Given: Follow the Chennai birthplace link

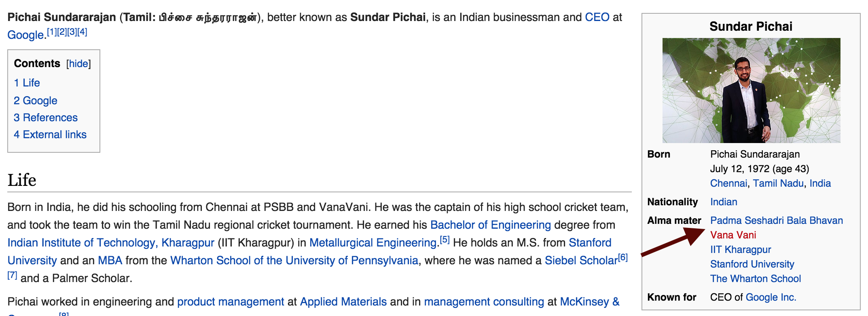Looking at the screenshot, I should pyautogui.click(x=728, y=183).
